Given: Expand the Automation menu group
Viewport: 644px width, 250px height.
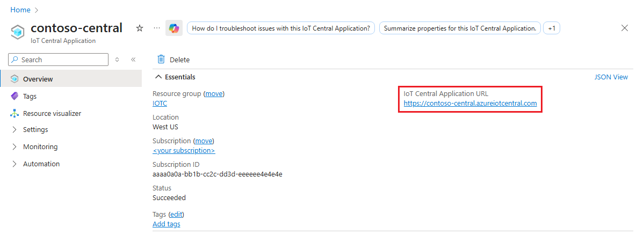Looking at the screenshot, I should pos(15,164).
